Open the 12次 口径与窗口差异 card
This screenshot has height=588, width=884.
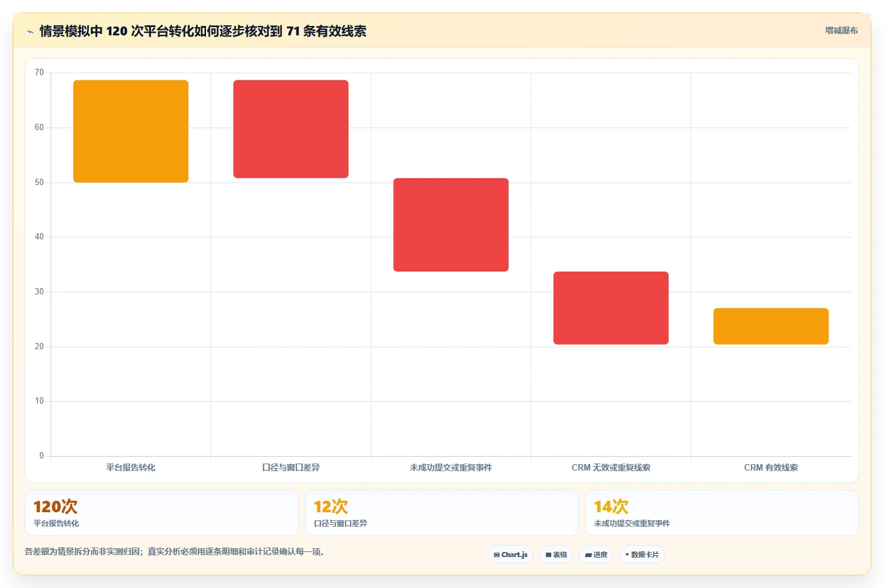(442, 513)
